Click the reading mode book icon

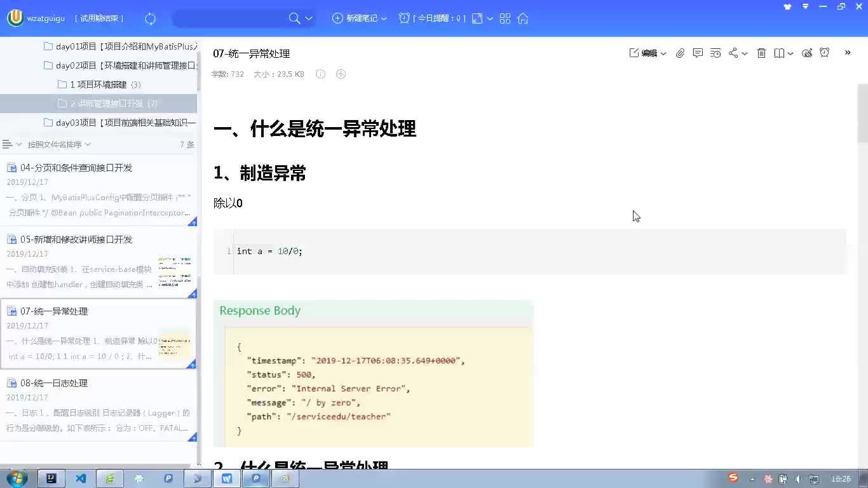779,53
